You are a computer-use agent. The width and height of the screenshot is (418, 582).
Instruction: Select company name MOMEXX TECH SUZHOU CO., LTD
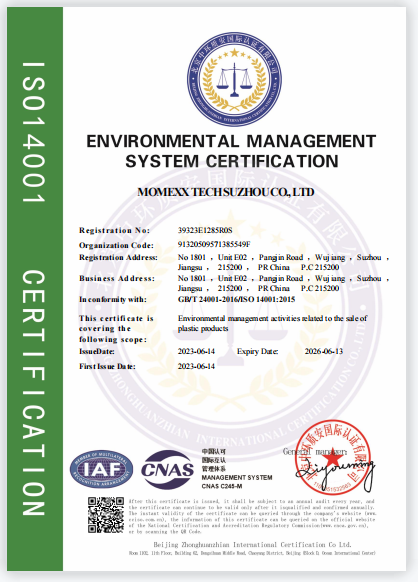click(x=226, y=192)
